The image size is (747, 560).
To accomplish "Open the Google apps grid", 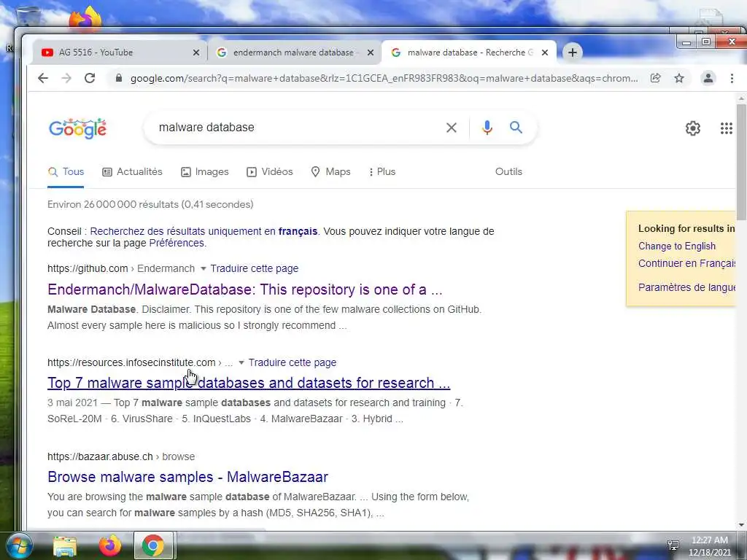I will [x=726, y=128].
